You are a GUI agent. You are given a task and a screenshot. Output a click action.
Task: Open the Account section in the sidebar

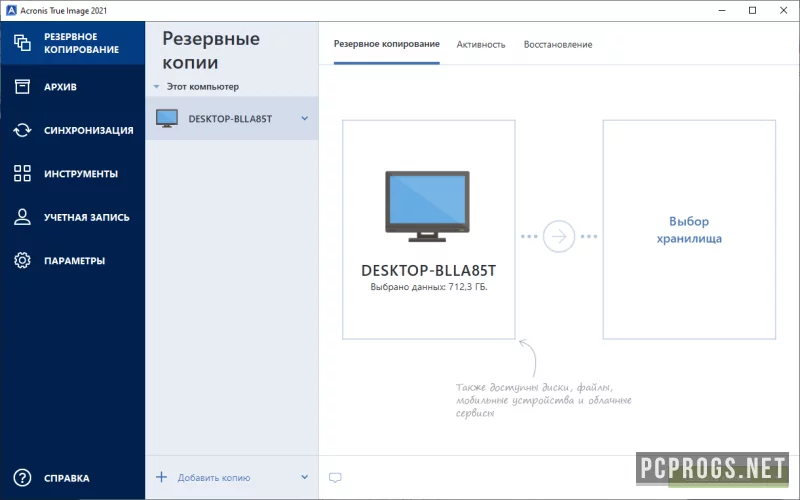pos(72,217)
